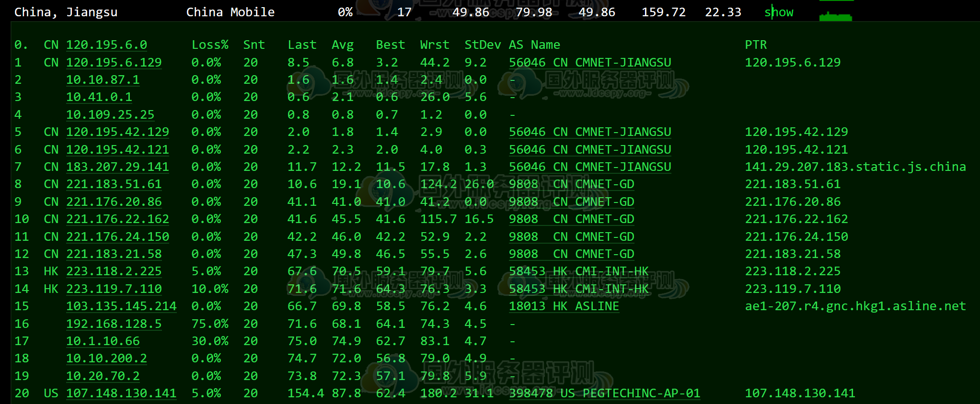Select the 75.0% loss value in hop 16

[210, 324]
